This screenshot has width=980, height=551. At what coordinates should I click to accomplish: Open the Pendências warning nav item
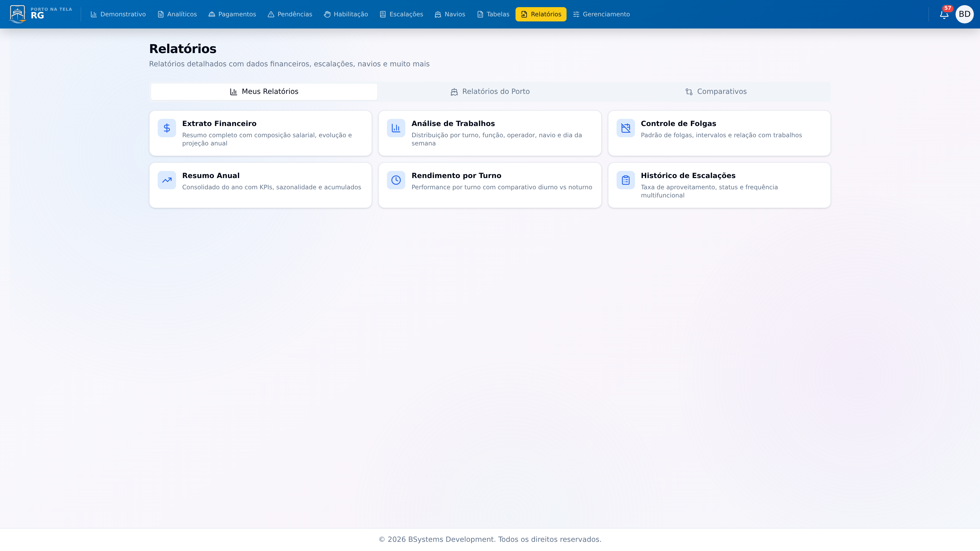[x=290, y=15]
